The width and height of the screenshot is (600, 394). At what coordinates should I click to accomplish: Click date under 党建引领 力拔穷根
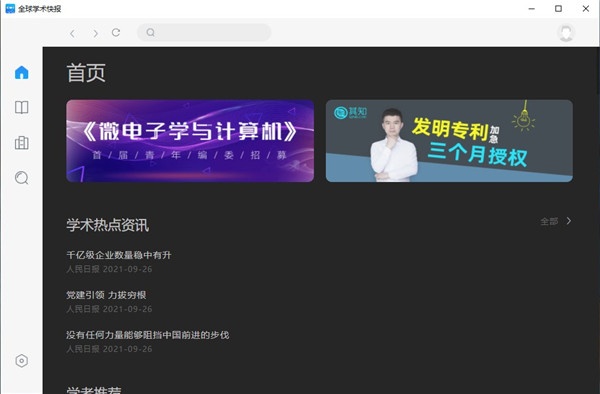[127, 309]
